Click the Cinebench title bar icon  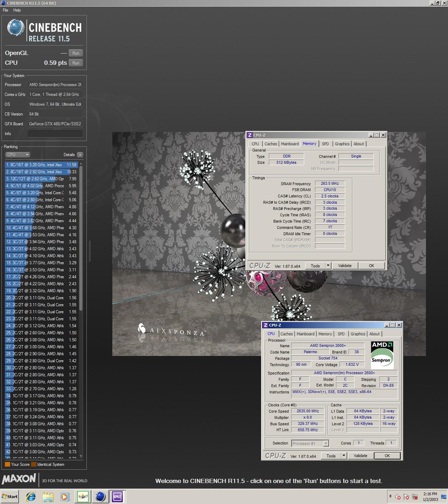[3, 3]
